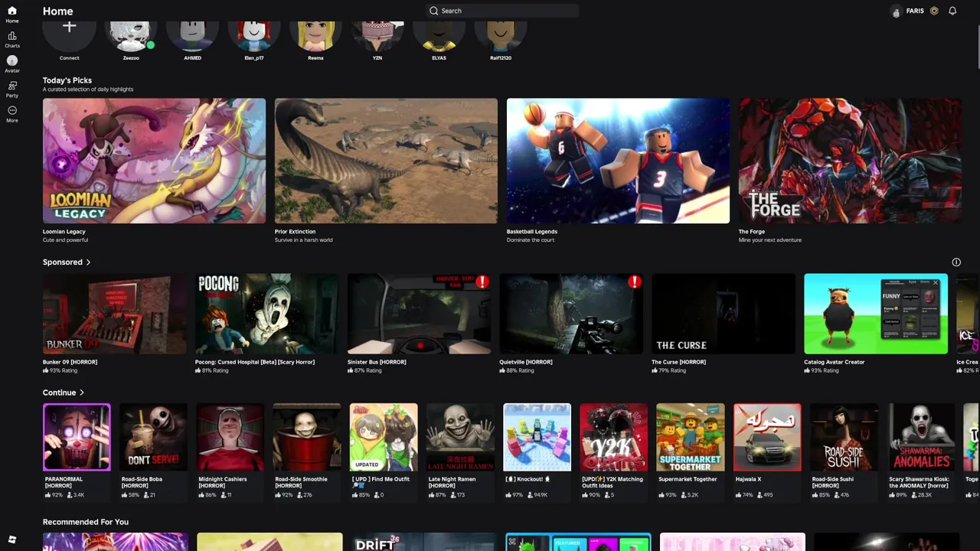
Task: Continue playing Supermarket Together
Action: coord(691,437)
